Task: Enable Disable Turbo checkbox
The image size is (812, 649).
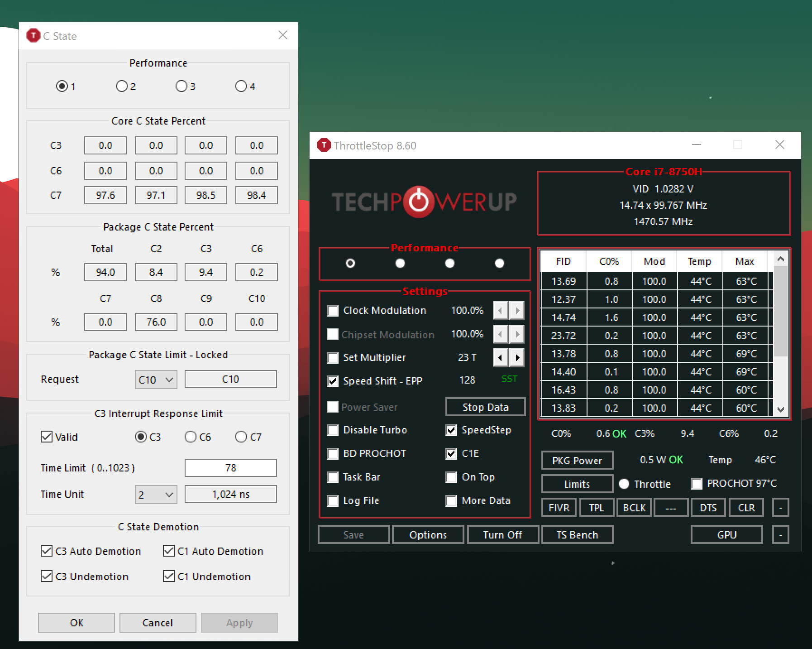Action: pos(333,430)
